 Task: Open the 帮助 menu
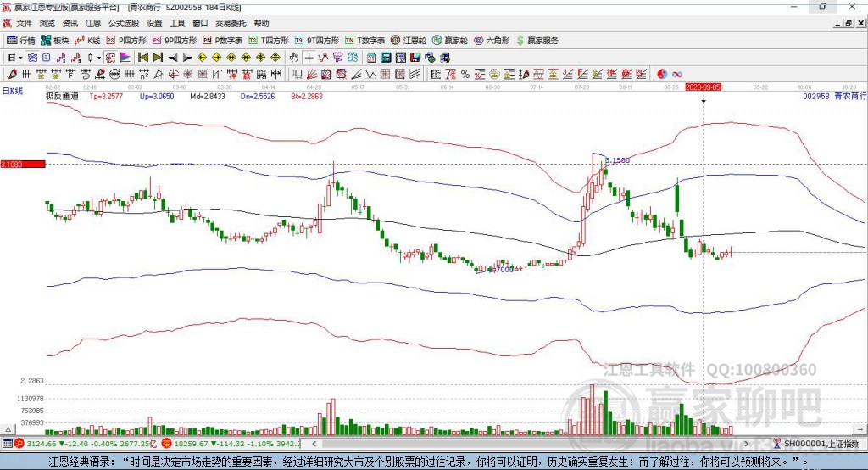(x=261, y=23)
